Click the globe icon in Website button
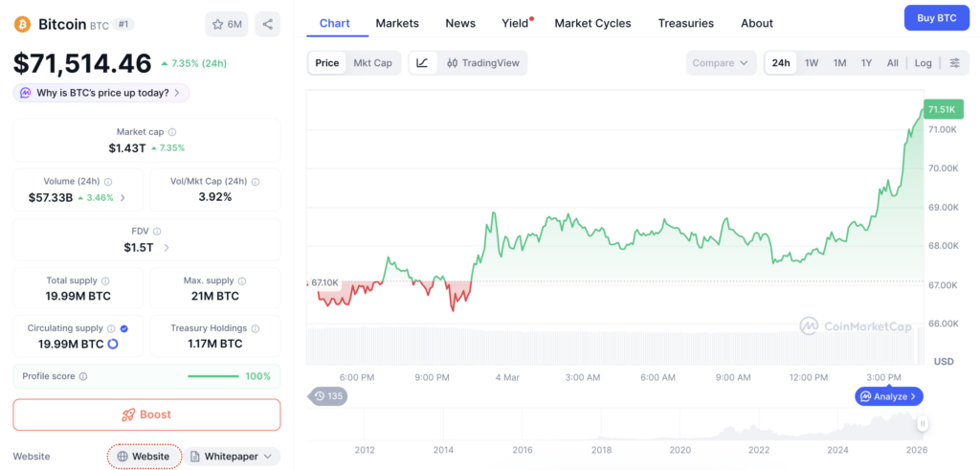 click(x=122, y=457)
